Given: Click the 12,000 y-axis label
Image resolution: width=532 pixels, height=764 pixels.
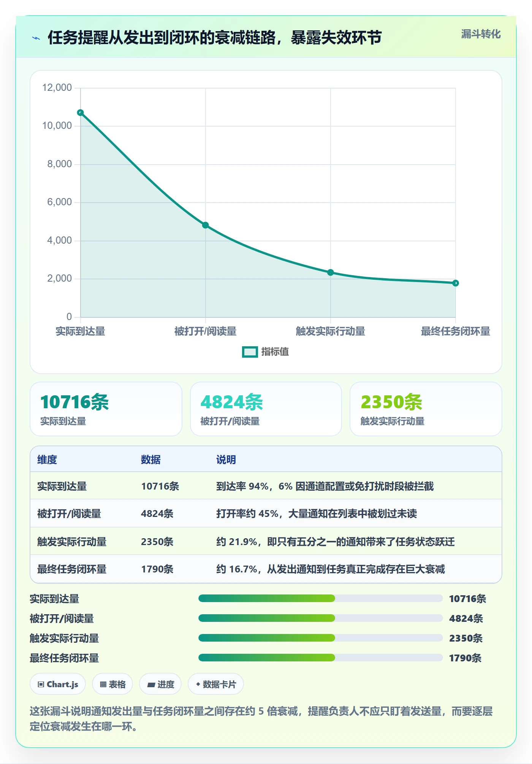Looking at the screenshot, I should [x=57, y=87].
